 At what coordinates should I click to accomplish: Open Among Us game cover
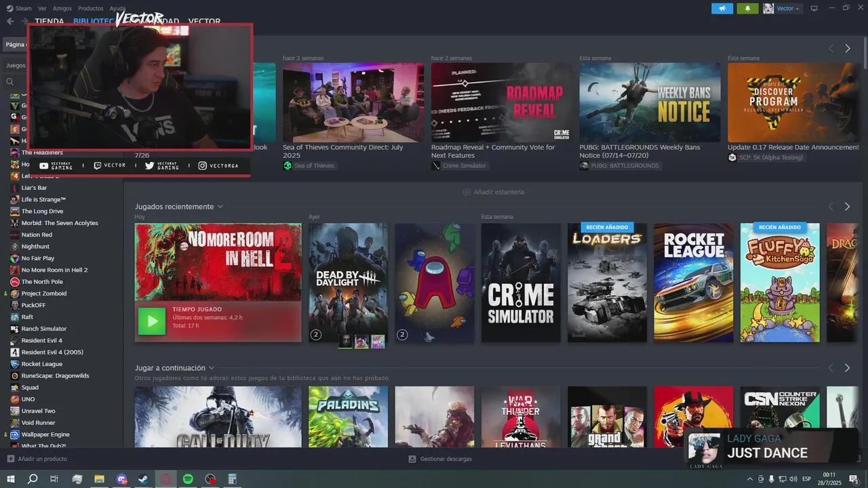[x=435, y=283]
